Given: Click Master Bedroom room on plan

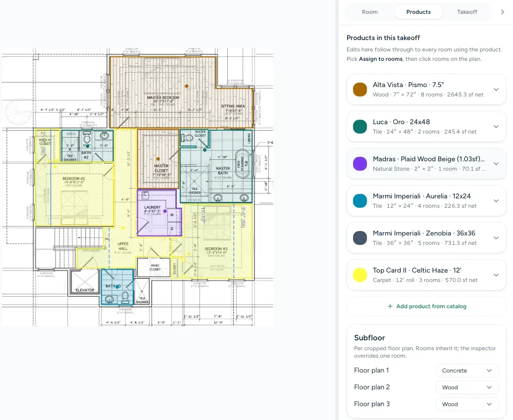Looking at the screenshot, I should (x=163, y=92).
